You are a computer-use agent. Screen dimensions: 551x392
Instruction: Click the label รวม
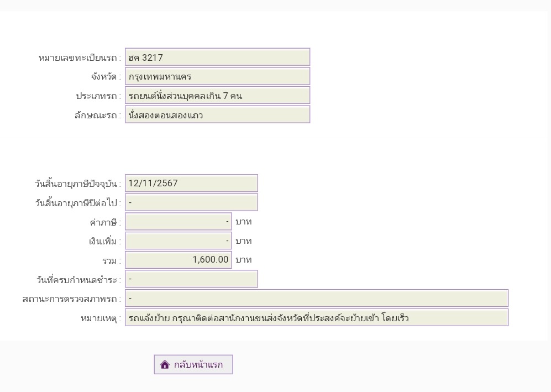[112, 261]
